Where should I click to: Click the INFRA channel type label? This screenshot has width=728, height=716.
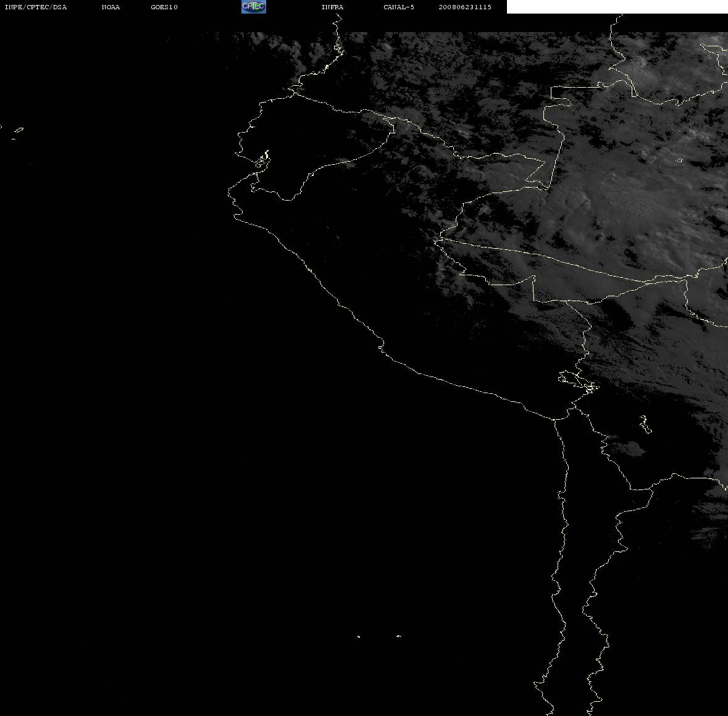[x=332, y=7]
